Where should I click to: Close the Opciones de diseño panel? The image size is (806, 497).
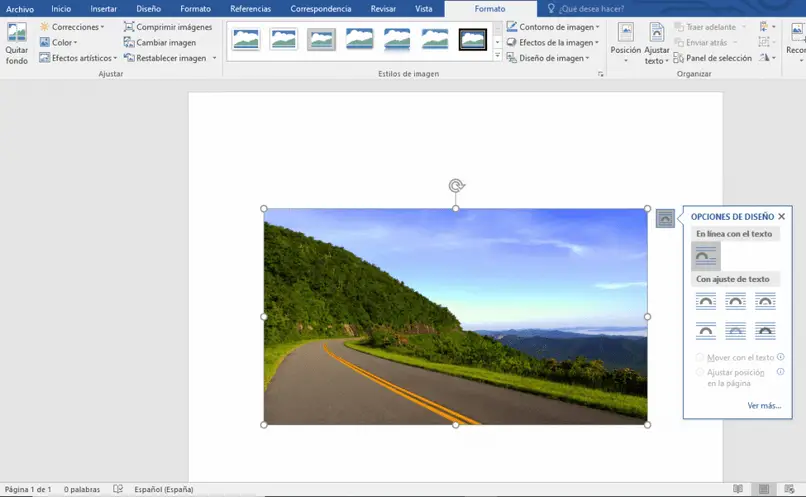tap(782, 216)
